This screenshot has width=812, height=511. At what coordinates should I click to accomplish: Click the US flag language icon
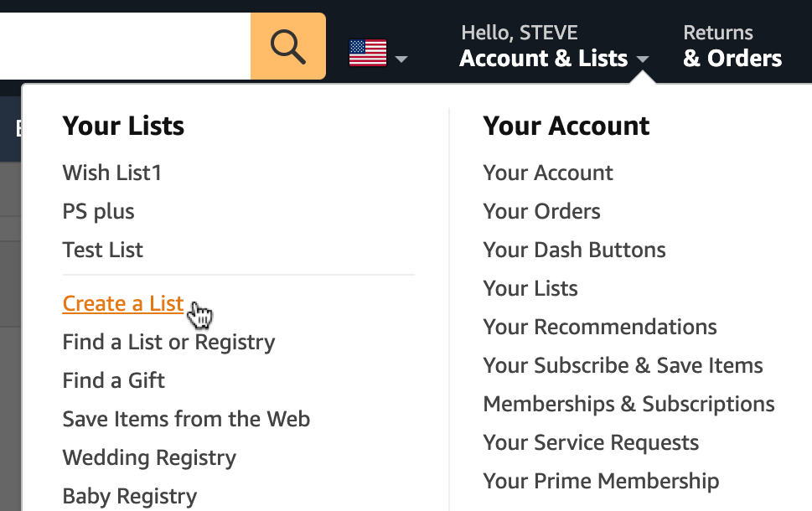(x=365, y=50)
